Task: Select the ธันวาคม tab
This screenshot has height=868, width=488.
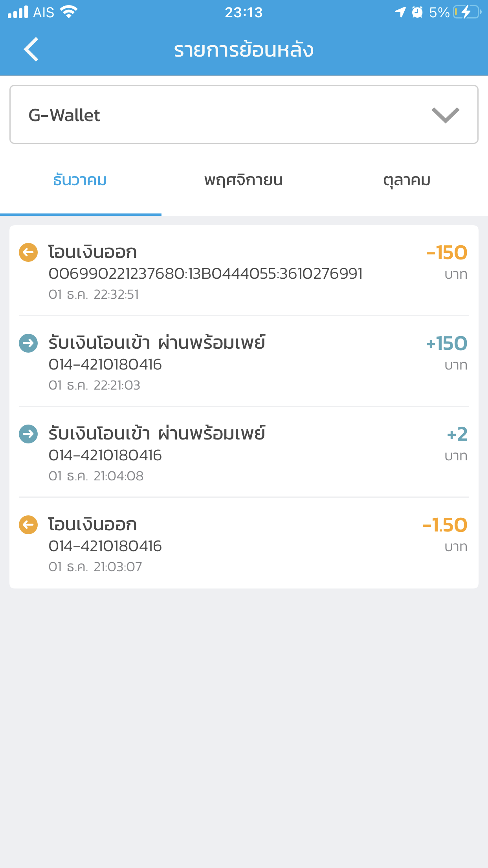Action: [x=80, y=180]
